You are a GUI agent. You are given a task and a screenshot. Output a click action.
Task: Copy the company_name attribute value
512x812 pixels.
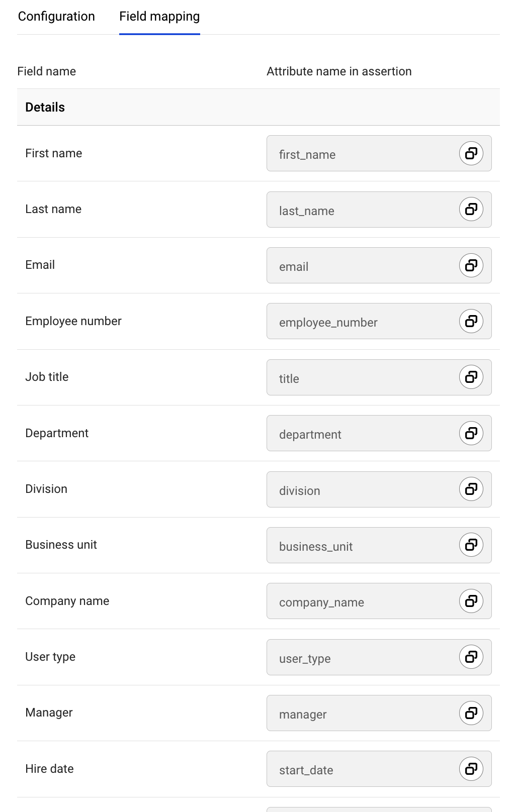coord(471,601)
